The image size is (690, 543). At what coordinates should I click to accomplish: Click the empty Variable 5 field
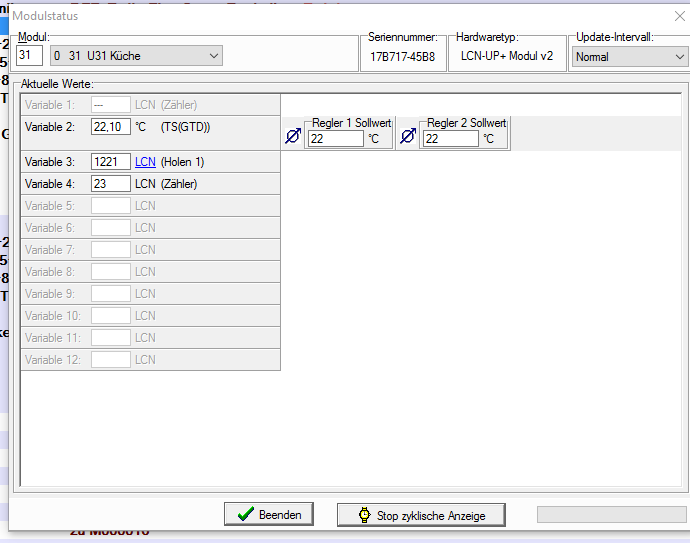(x=110, y=206)
